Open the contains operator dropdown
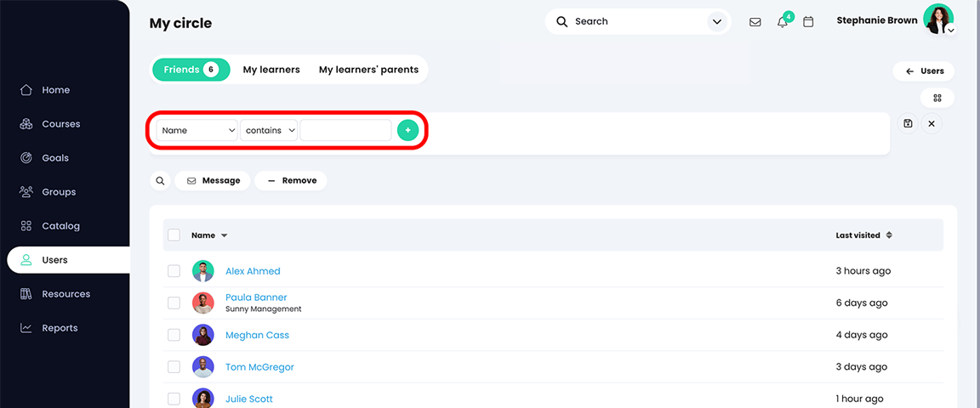 tap(269, 130)
